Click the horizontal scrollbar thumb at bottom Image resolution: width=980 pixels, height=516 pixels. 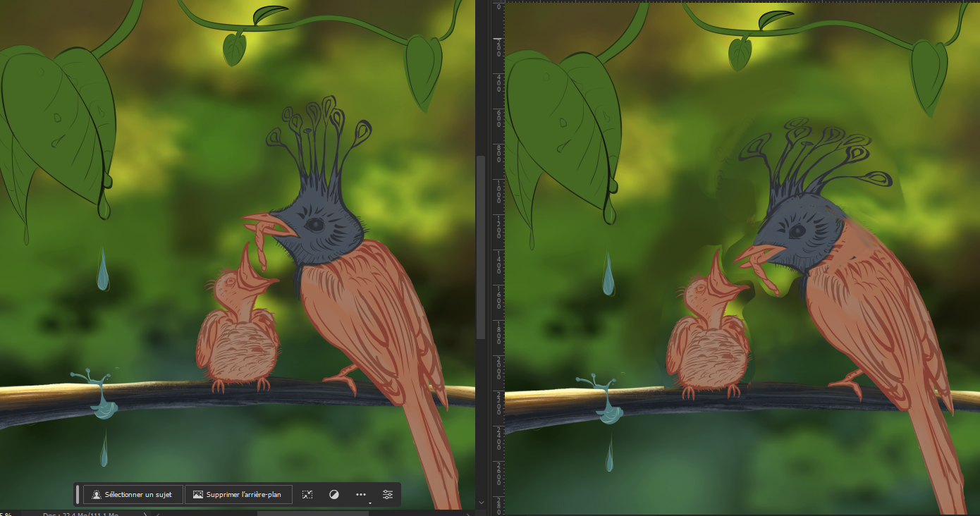pos(310,513)
